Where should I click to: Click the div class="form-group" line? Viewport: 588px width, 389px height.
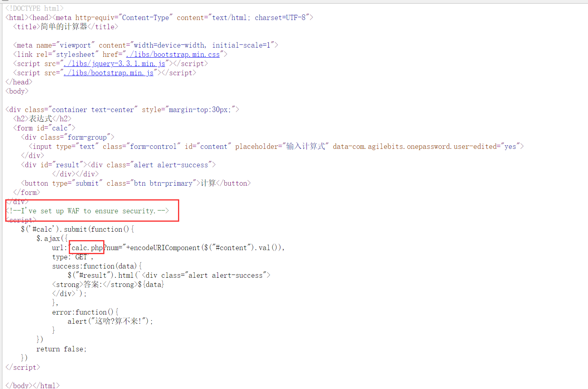coord(68,137)
